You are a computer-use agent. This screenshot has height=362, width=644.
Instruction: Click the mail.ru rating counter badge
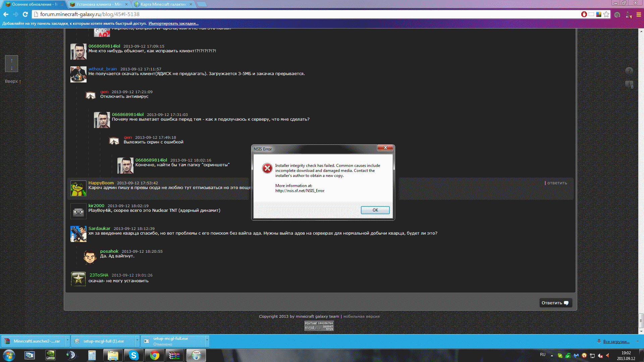319,326
